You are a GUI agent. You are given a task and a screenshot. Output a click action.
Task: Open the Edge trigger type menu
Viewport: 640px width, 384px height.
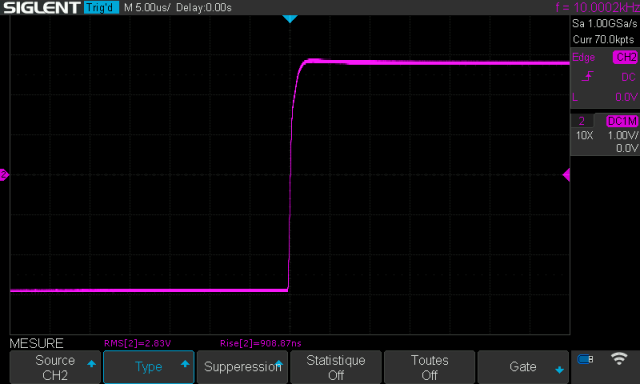click(x=583, y=58)
